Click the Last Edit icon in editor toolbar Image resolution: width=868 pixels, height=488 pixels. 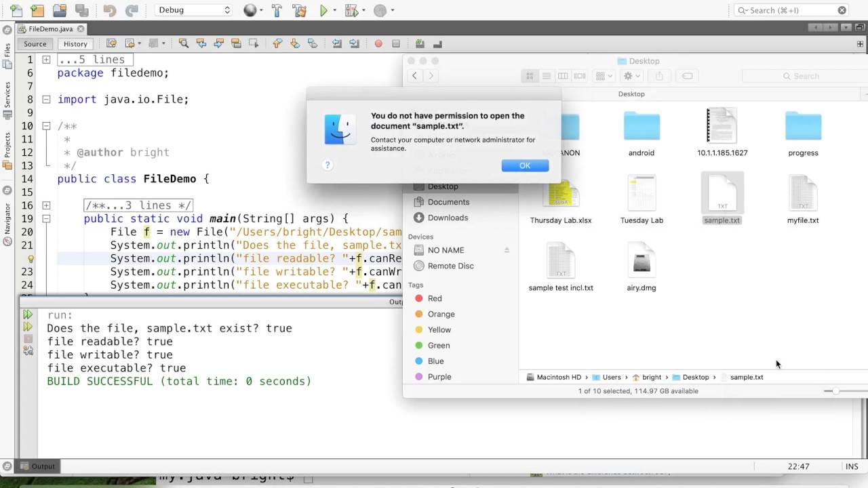pos(112,43)
